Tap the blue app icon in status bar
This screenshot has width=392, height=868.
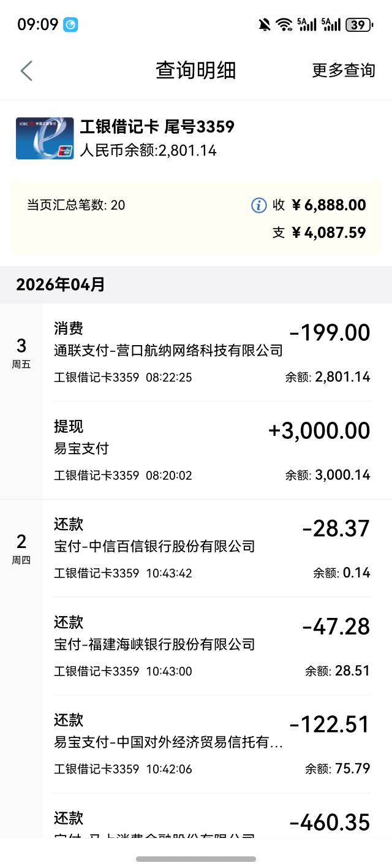(71, 25)
